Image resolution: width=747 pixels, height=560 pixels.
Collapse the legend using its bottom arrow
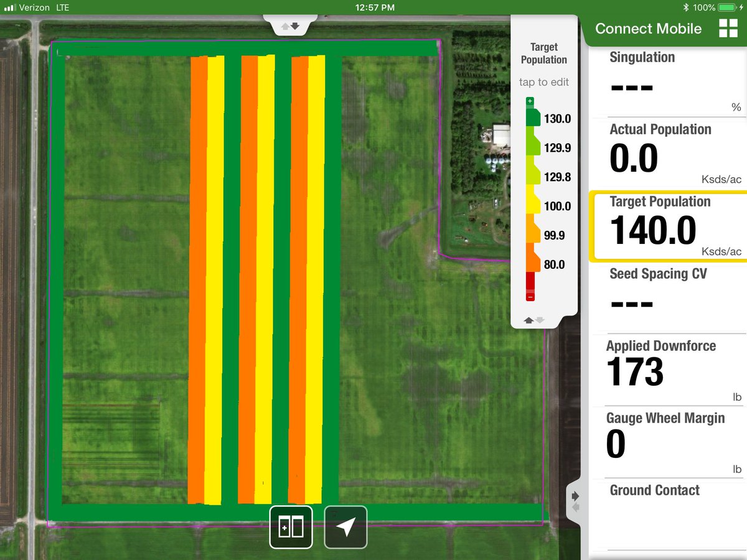[x=539, y=320]
